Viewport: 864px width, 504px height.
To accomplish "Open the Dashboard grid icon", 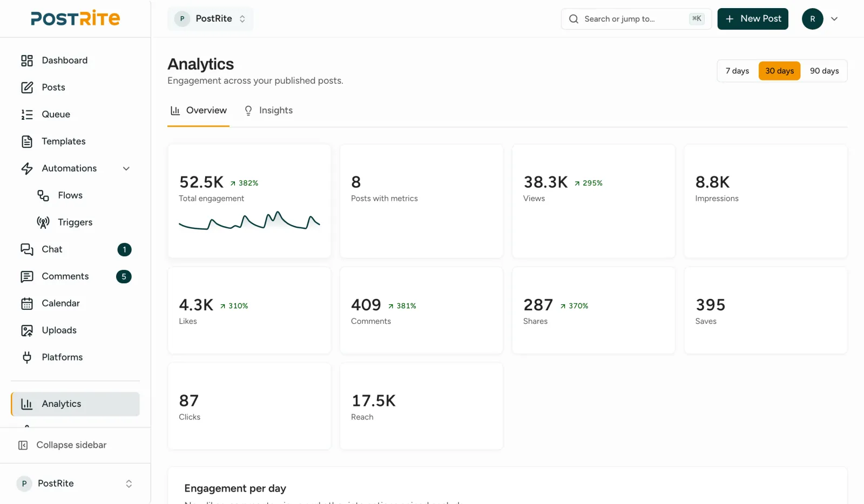I will coord(27,60).
